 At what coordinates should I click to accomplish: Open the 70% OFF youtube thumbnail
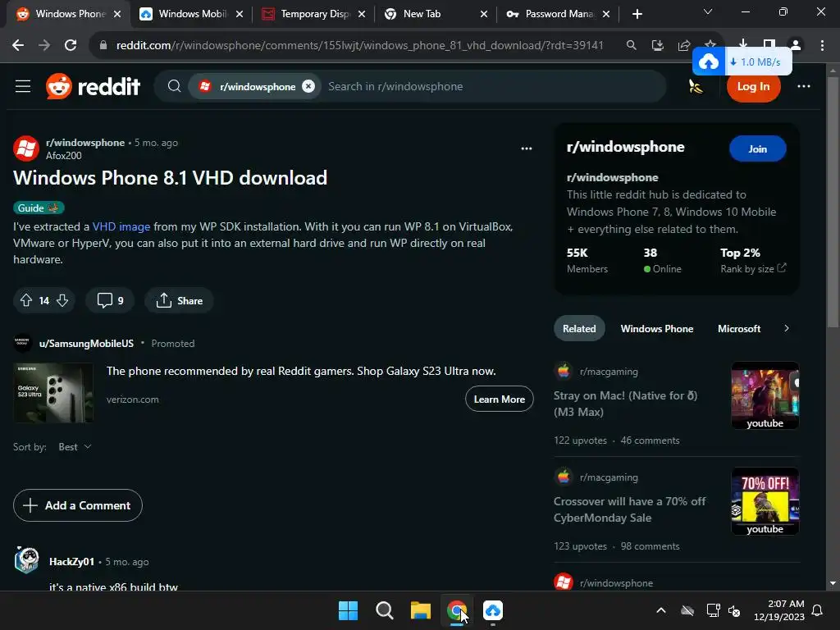[x=765, y=501]
